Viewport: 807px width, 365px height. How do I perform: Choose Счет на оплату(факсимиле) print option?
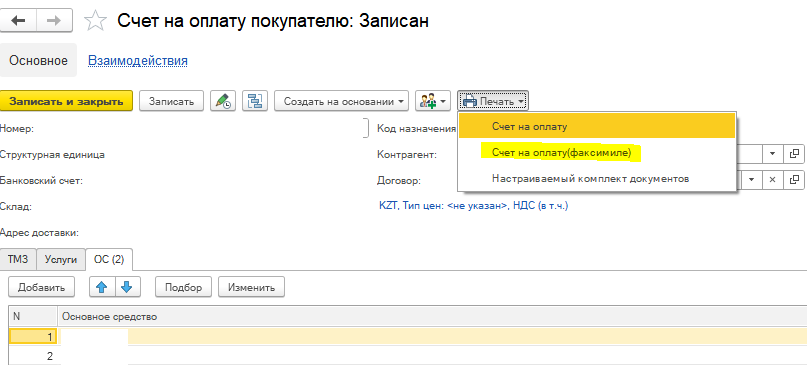coord(561,152)
